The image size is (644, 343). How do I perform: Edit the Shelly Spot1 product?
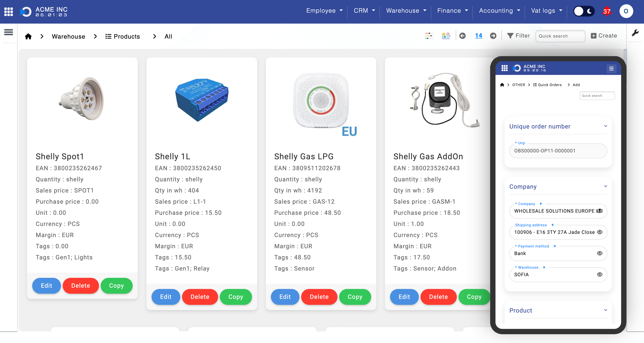(x=46, y=286)
